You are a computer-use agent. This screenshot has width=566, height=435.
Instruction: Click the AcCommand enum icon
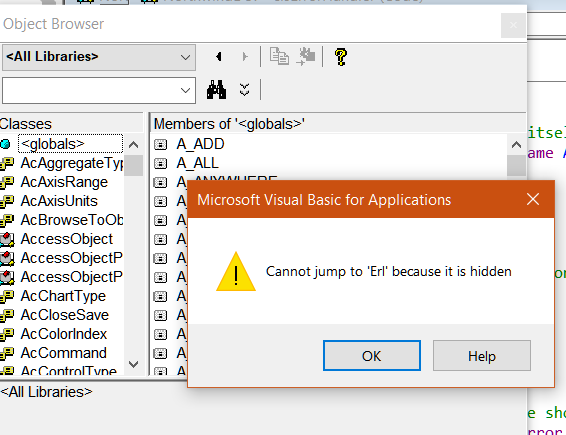[x=6, y=353]
